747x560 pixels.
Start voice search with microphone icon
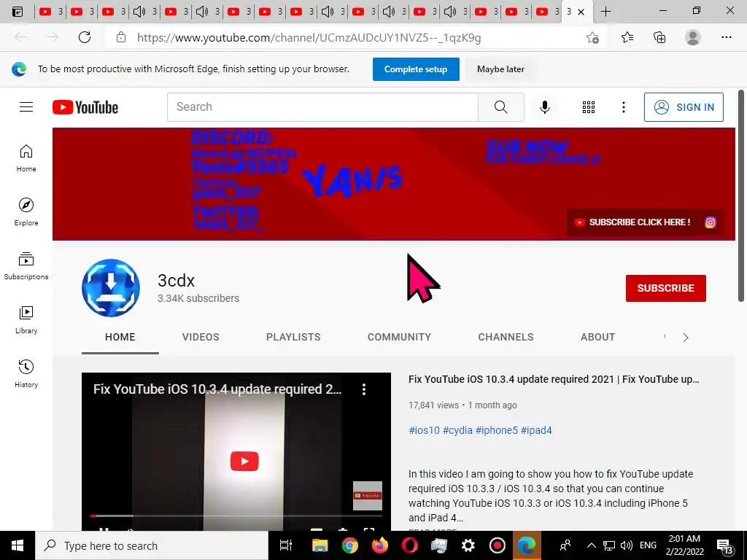click(544, 107)
